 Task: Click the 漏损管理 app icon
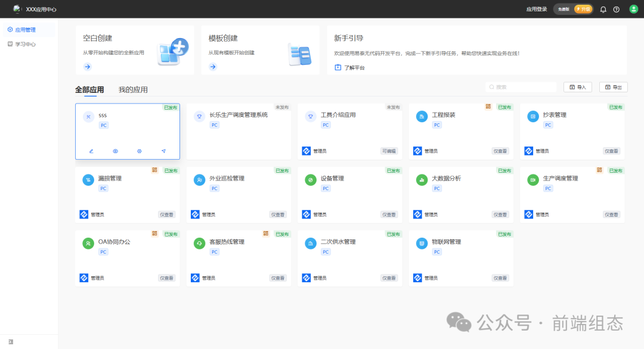pos(88,180)
